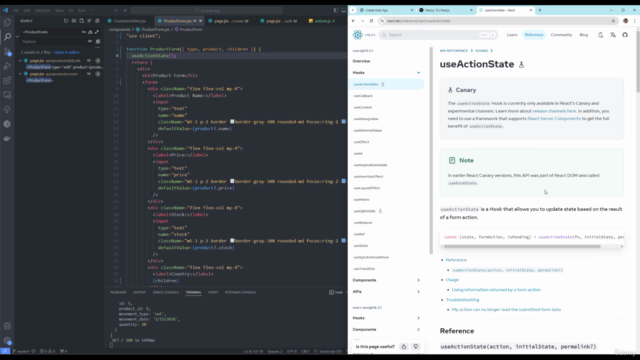Open the Search view in VS Code activity bar

coord(7,37)
